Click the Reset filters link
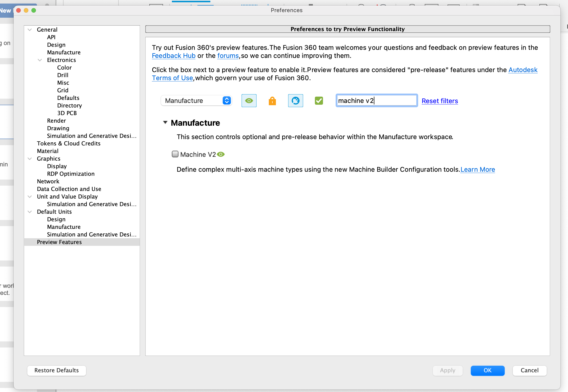The image size is (568, 392). (x=440, y=101)
